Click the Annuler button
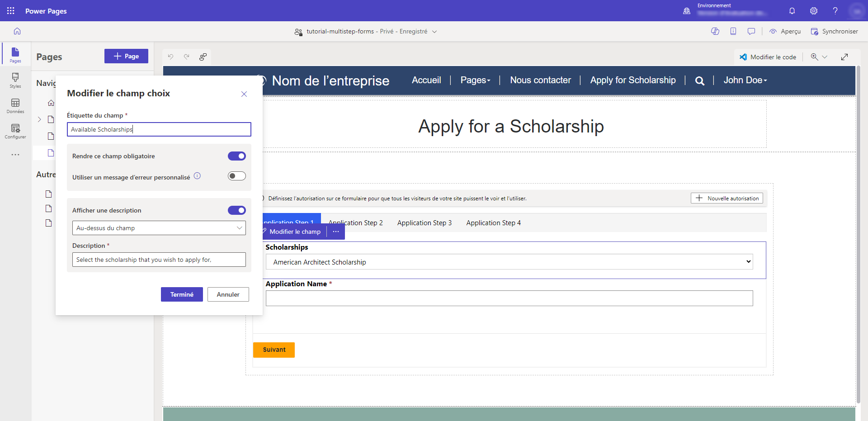The image size is (868, 421). (228, 294)
